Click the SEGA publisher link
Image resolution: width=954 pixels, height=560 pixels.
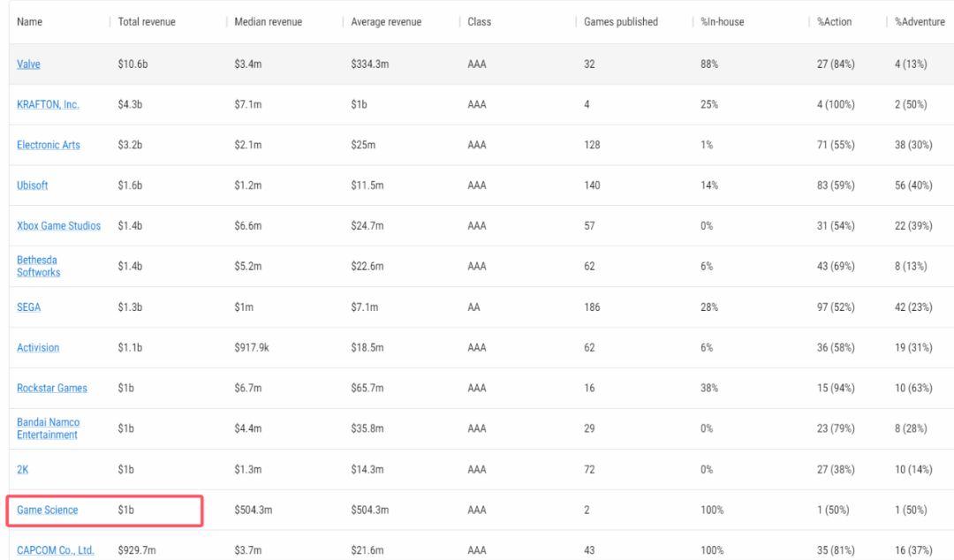[29, 306]
